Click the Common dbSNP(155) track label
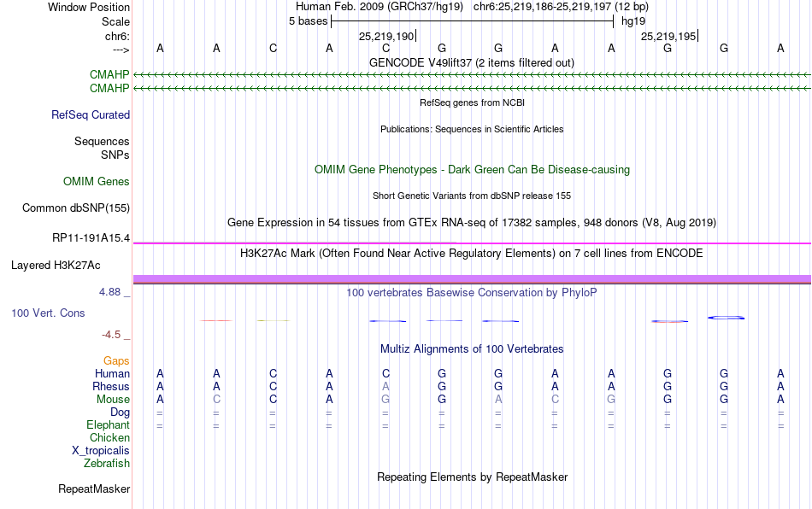Screen dimensions: 812x509 [75, 208]
